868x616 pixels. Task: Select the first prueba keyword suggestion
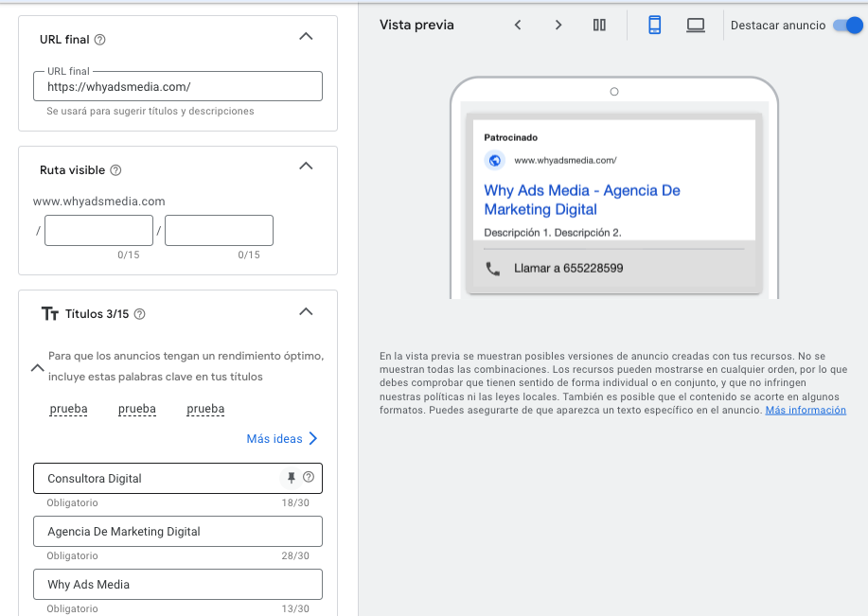68,410
